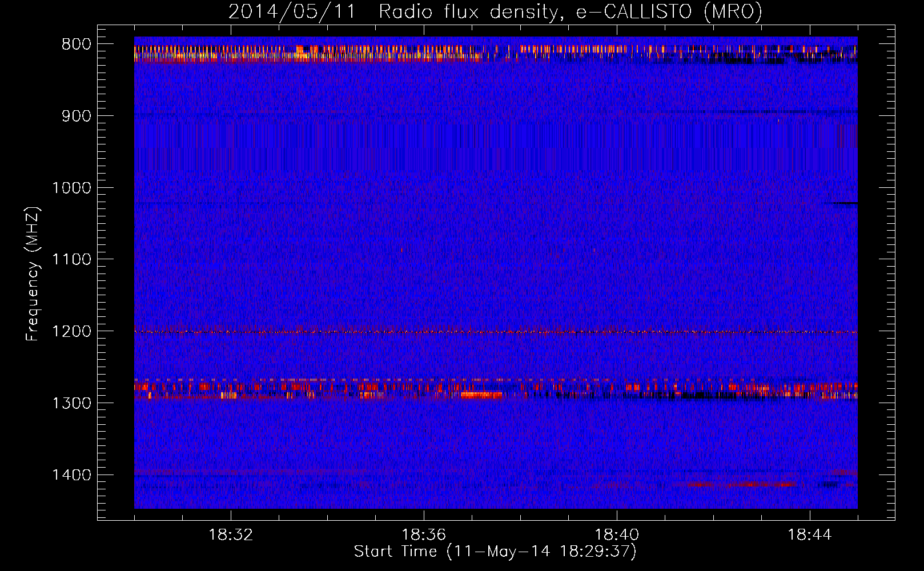Click the 'Frequency (MHZ)' axis label
The image size is (924, 571).
(33, 274)
